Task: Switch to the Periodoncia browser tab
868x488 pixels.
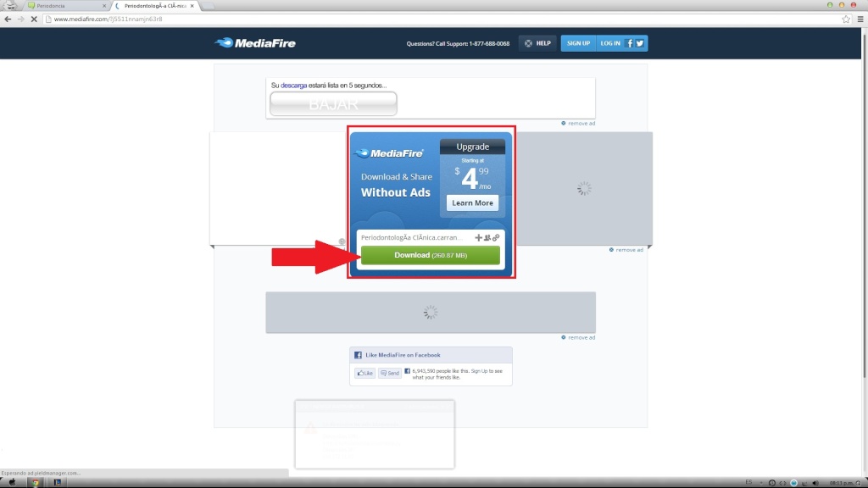Action: 66,6
